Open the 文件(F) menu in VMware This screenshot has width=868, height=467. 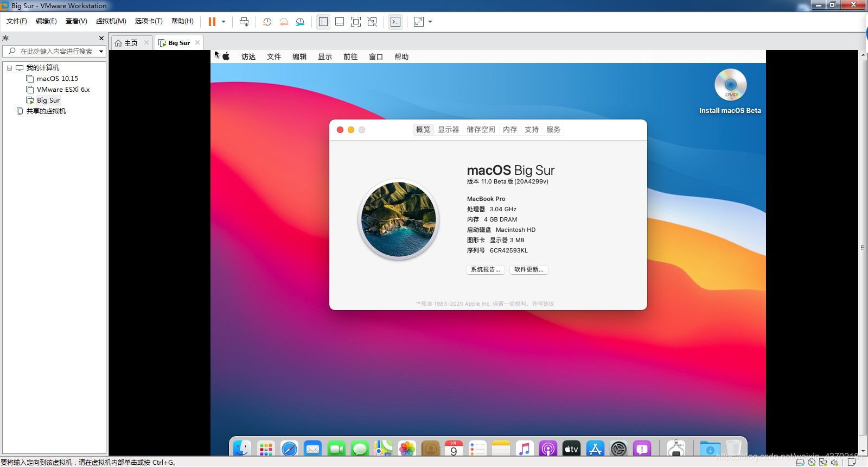pos(17,21)
